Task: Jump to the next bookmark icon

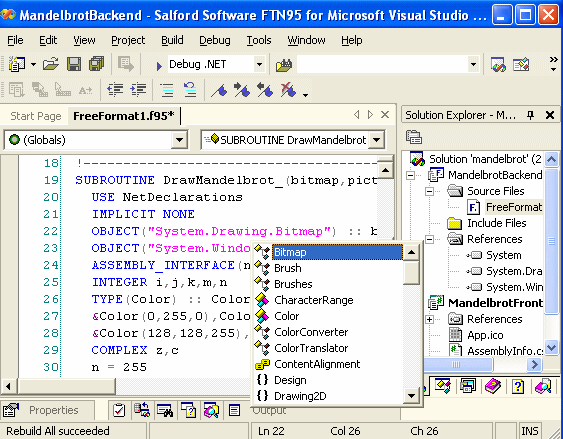Action: click(x=242, y=90)
